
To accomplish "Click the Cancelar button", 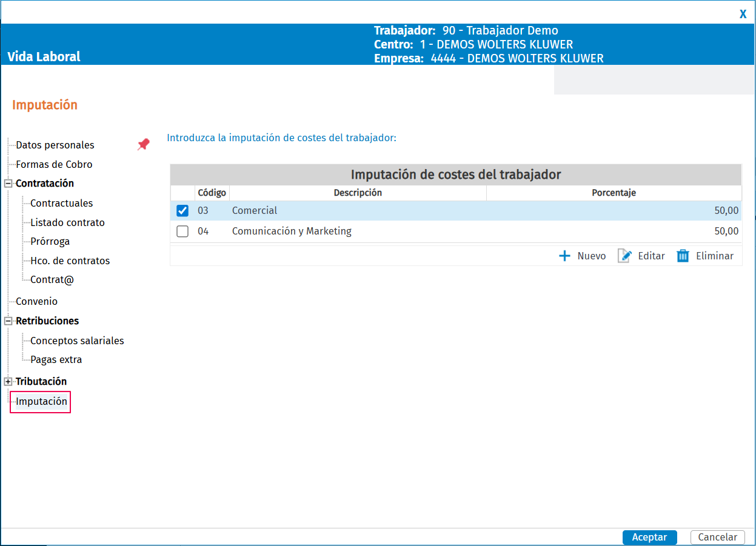I will [717, 537].
